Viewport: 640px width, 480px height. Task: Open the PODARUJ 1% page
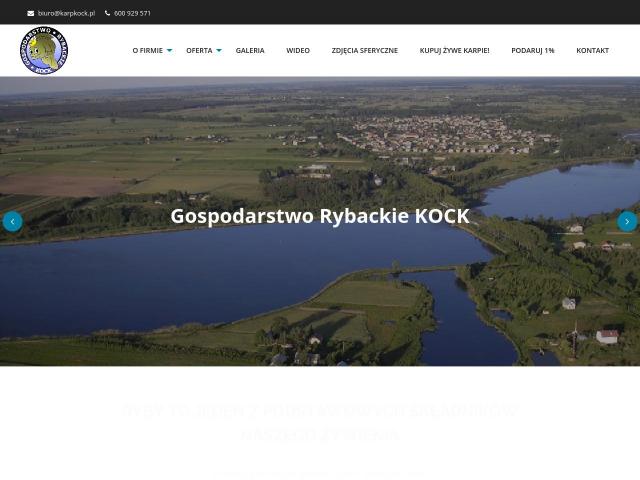[533, 51]
